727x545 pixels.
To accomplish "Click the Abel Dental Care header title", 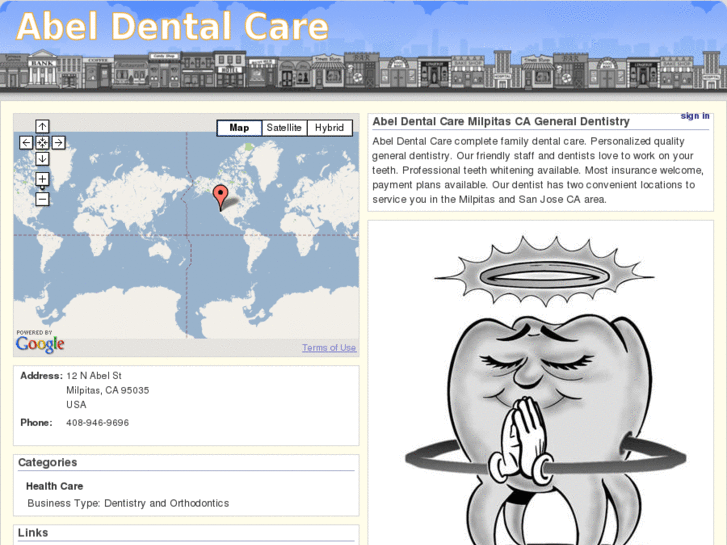I will (x=172, y=27).
